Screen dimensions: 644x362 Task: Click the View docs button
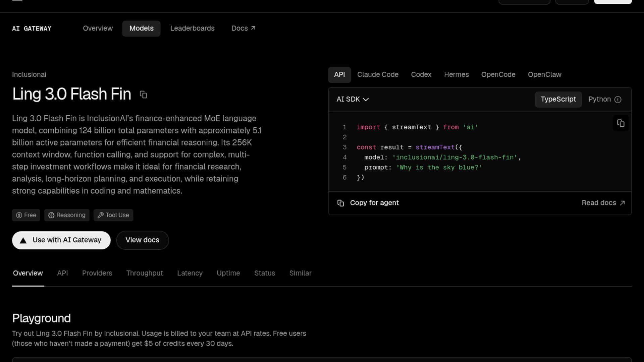tap(143, 240)
